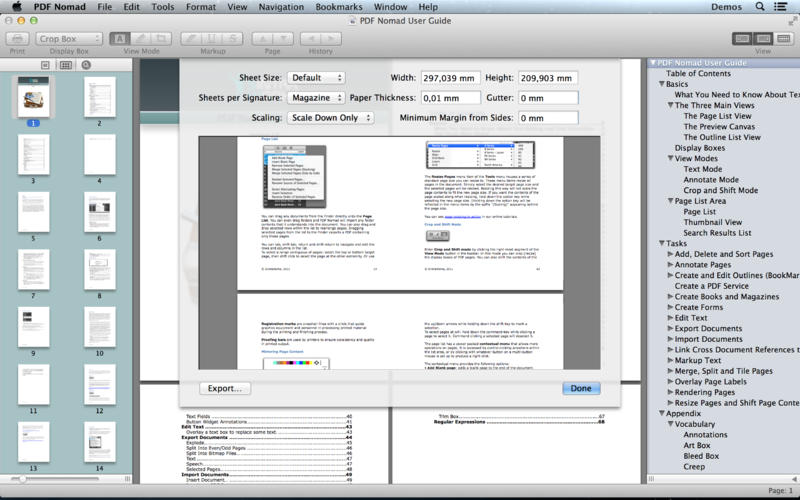The height and width of the screenshot is (500, 800).
Task: Click the Print toolbar icon
Action: coord(17,39)
